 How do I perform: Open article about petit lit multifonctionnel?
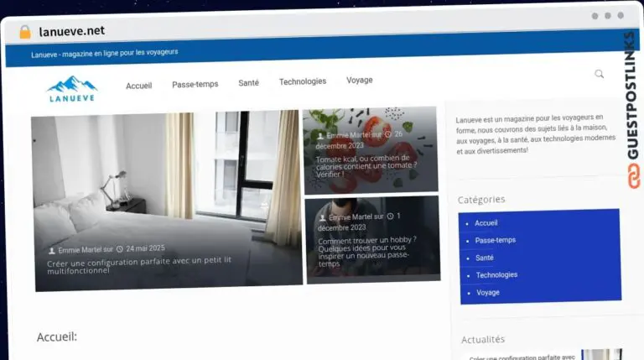(139, 265)
